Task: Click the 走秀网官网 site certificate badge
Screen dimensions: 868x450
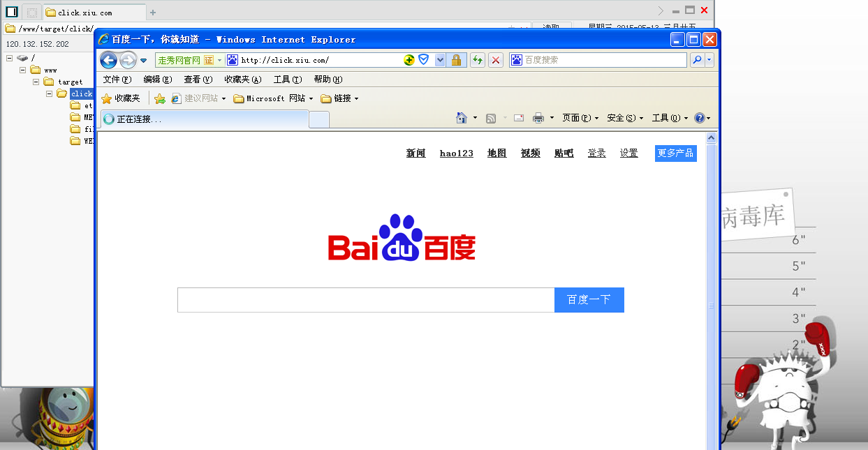Action: (x=189, y=60)
